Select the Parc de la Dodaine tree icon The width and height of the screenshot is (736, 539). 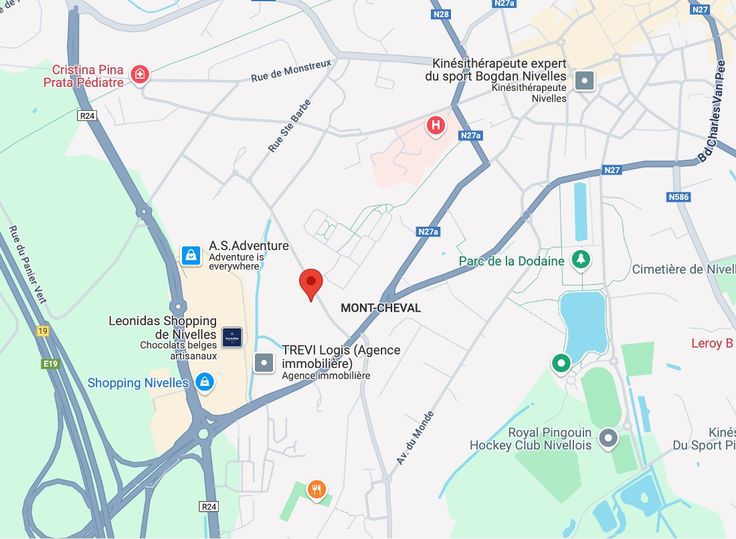(x=581, y=259)
